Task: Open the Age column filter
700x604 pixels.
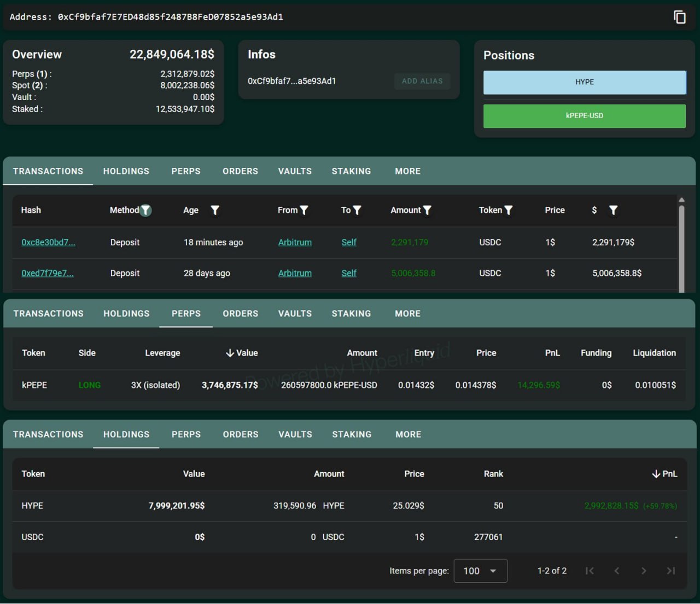Action: coord(215,210)
